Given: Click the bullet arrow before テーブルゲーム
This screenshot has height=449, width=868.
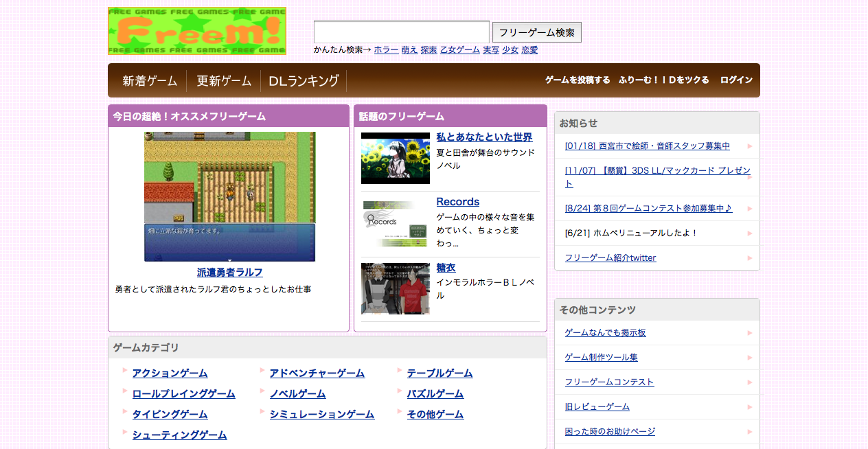Looking at the screenshot, I should [x=400, y=370].
